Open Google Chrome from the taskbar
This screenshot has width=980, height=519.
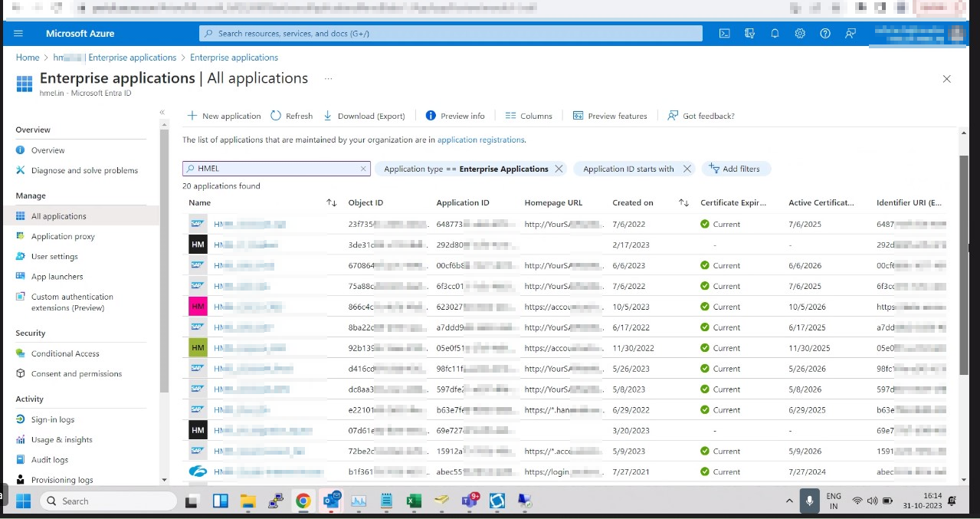303,501
